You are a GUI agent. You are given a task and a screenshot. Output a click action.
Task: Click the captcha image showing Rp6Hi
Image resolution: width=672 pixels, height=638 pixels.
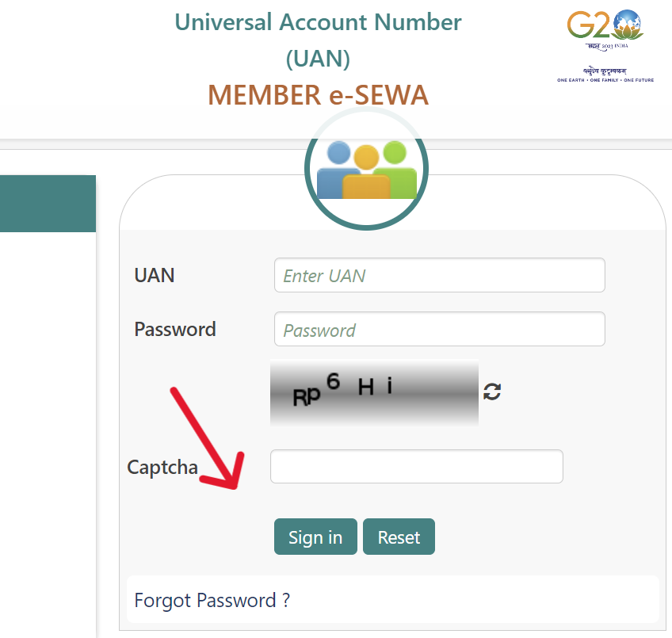click(x=373, y=394)
